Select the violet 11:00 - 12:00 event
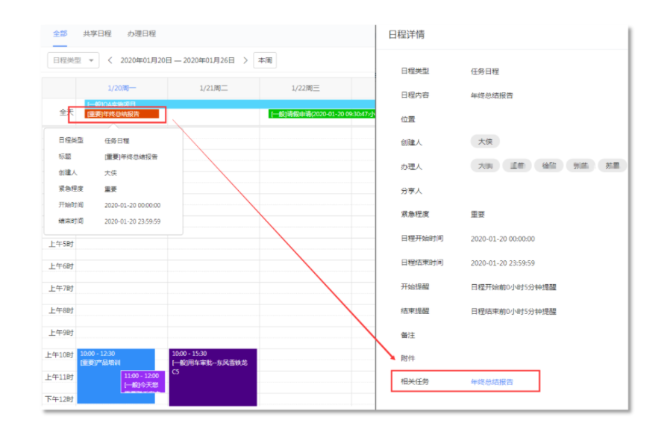 [x=139, y=382]
